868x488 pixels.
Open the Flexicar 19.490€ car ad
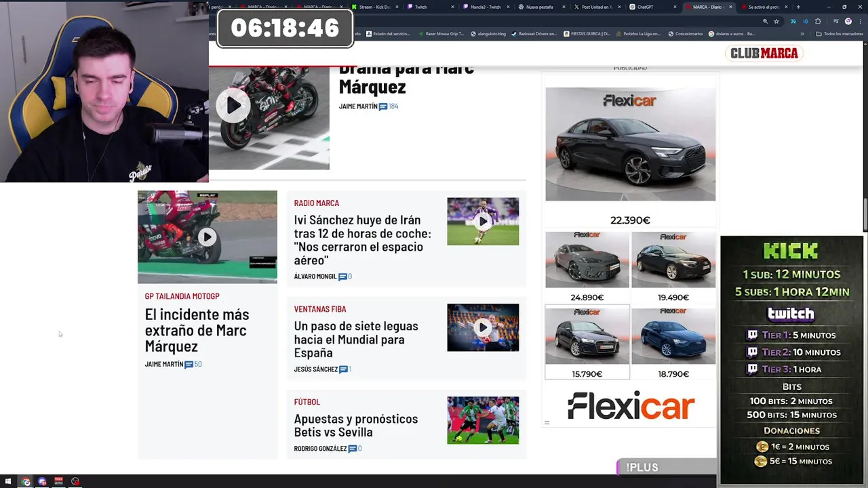tap(673, 267)
